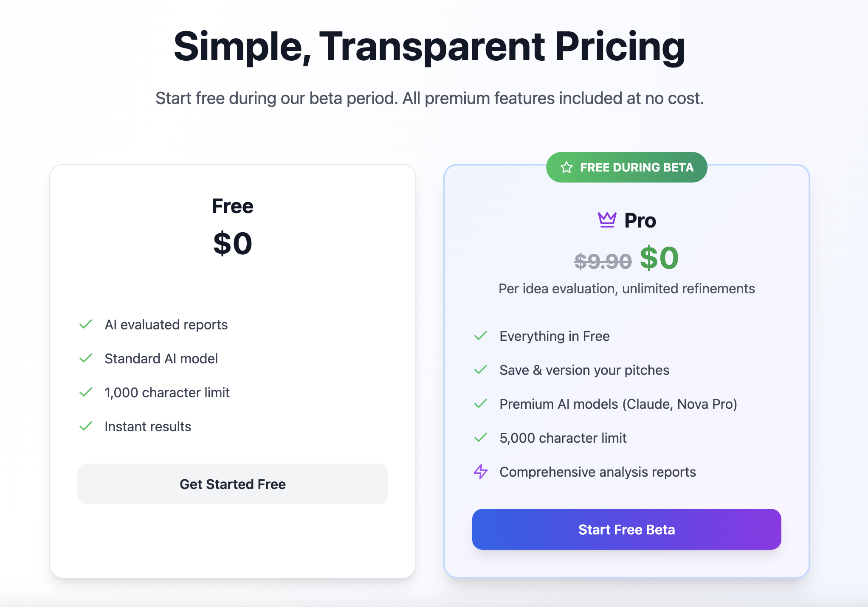The image size is (868, 607).
Task: Click the Comprehensive analysis reports text
Action: click(597, 472)
